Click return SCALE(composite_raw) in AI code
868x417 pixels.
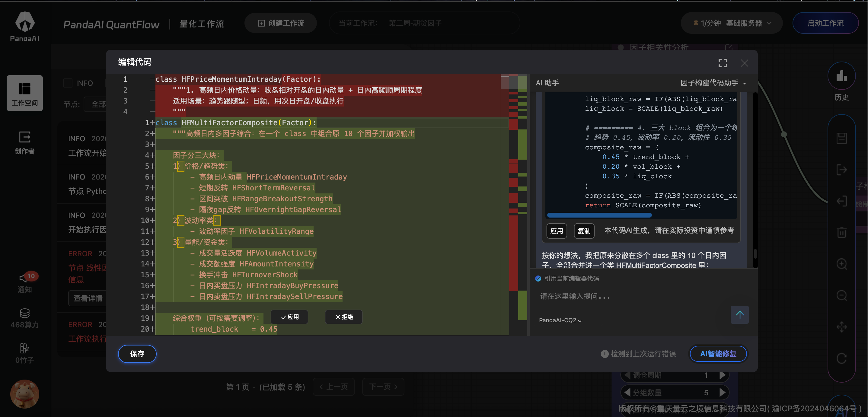[643, 205]
